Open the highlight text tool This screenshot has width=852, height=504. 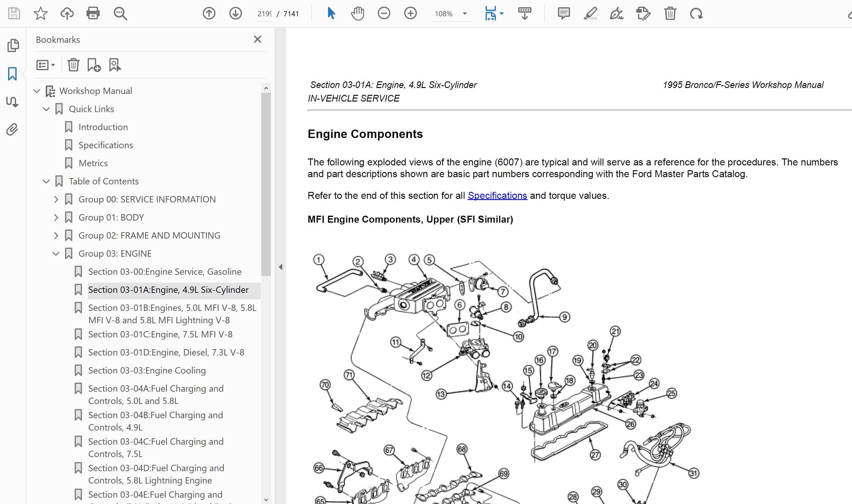pos(590,14)
